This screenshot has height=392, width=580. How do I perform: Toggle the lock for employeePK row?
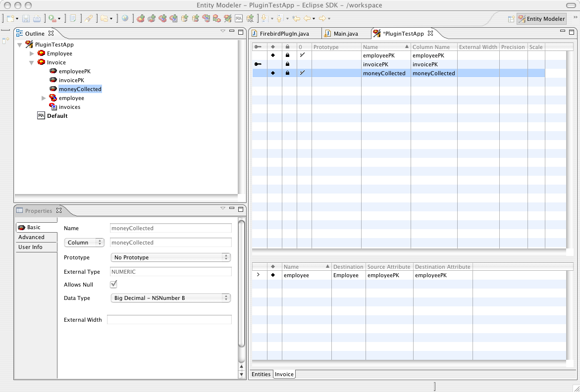coord(287,55)
